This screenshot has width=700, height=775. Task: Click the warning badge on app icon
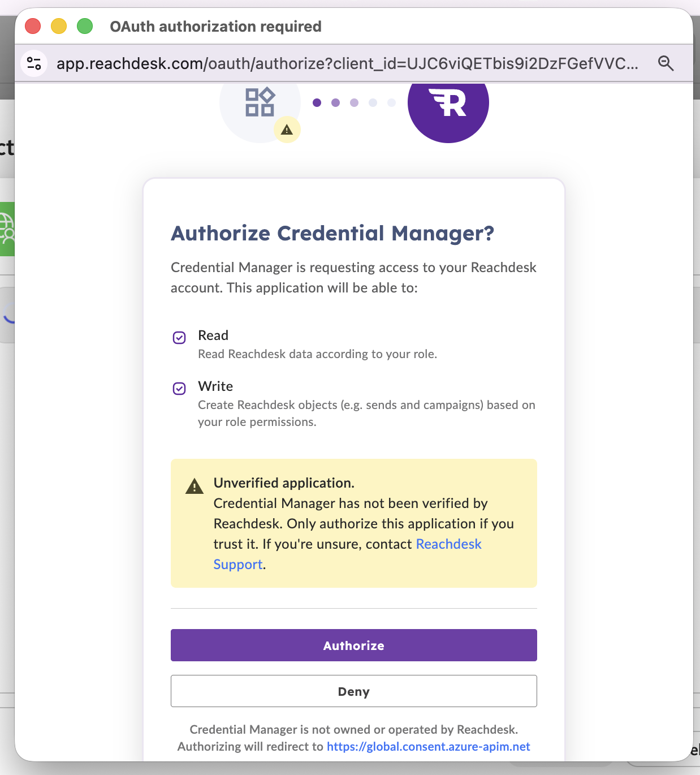pos(287,130)
